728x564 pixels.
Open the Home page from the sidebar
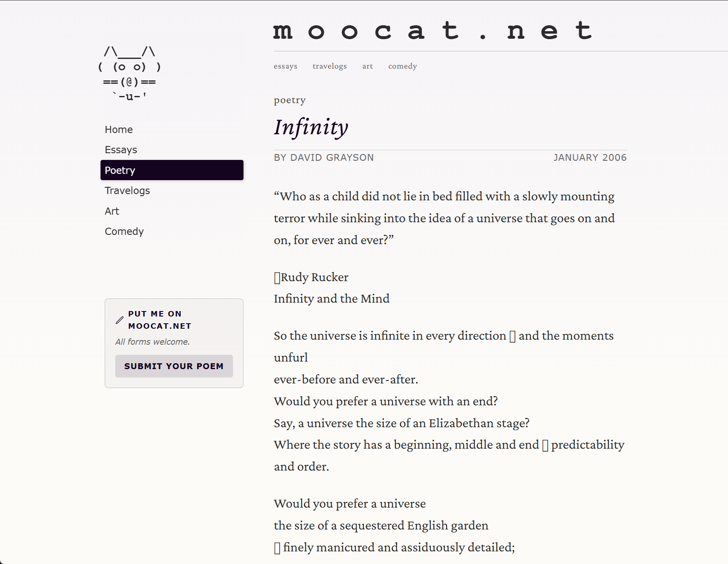[x=119, y=129]
